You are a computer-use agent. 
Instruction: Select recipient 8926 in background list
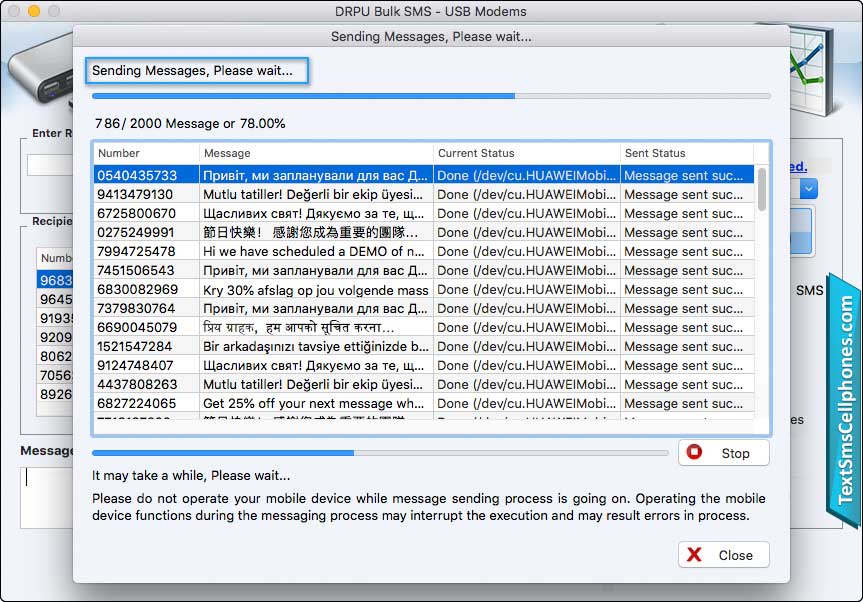(x=55, y=394)
